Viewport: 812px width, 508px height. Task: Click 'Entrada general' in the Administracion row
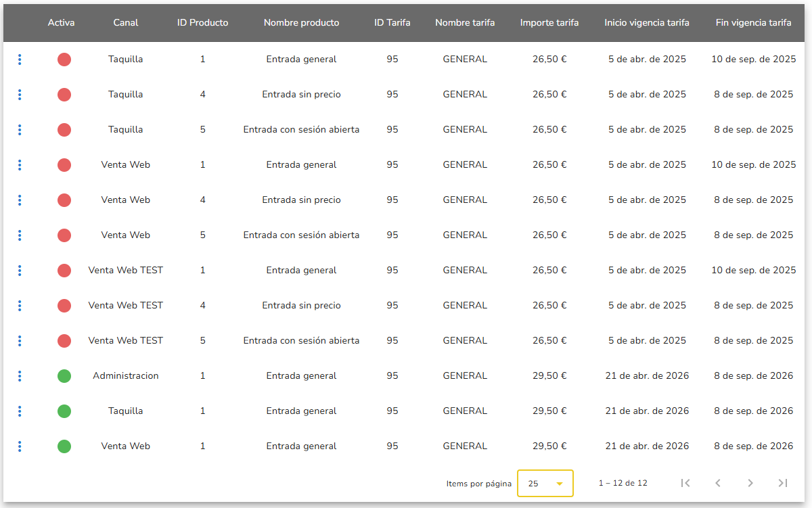click(302, 376)
